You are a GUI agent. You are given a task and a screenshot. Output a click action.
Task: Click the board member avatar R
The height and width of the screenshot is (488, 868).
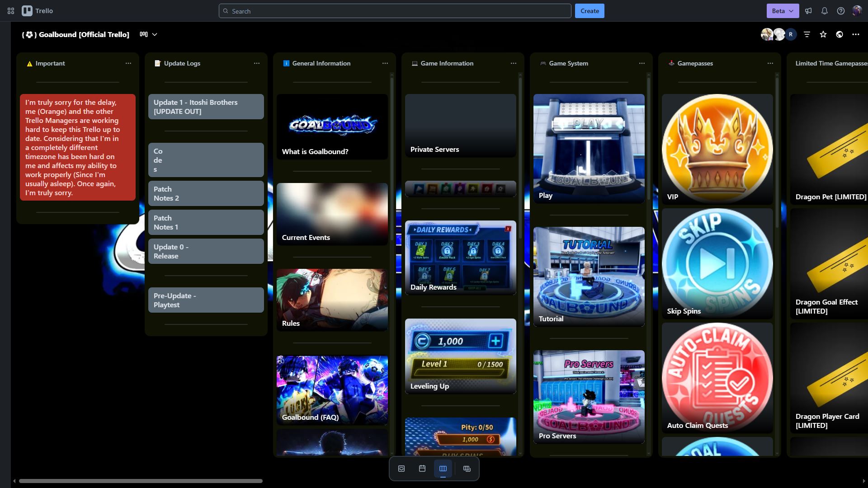[791, 34]
